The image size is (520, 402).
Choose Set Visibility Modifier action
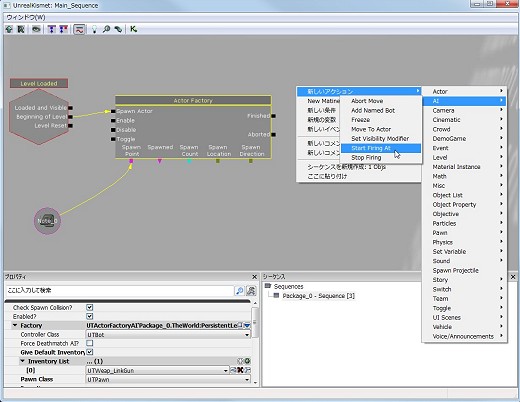pyautogui.click(x=381, y=139)
